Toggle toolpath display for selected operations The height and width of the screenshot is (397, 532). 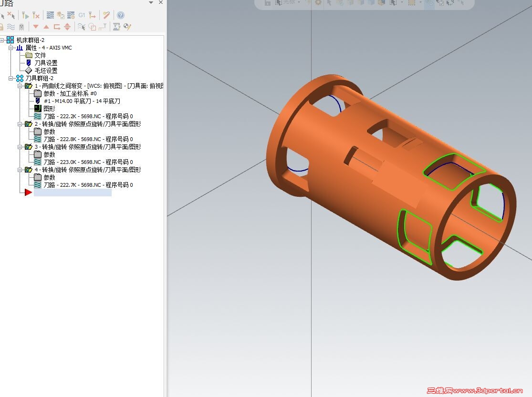tap(11, 27)
